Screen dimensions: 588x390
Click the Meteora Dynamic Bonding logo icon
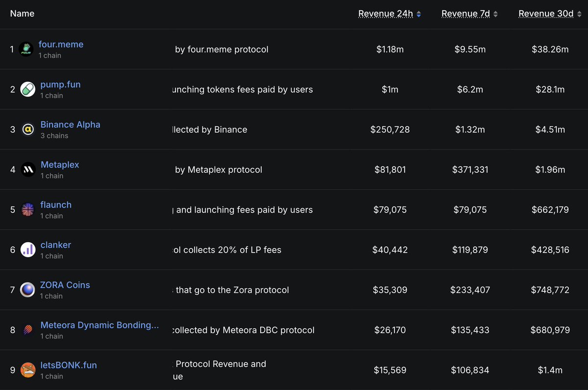(x=28, y=330)
